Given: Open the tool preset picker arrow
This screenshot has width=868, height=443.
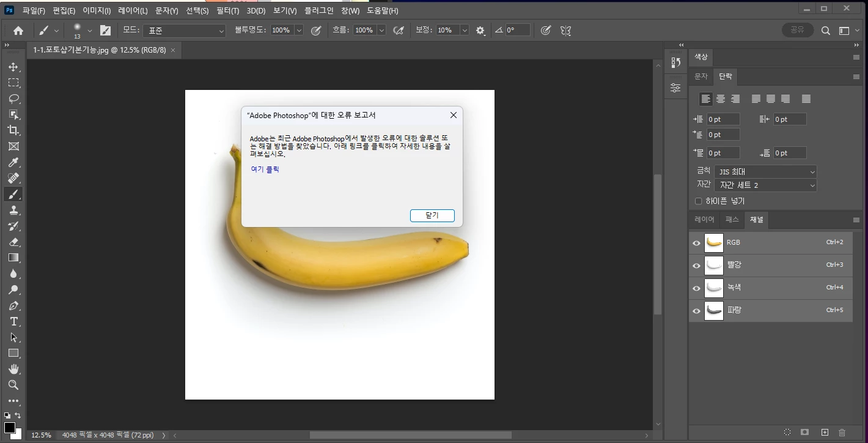Looking at the screenshot, I should (x=57, y=30).
